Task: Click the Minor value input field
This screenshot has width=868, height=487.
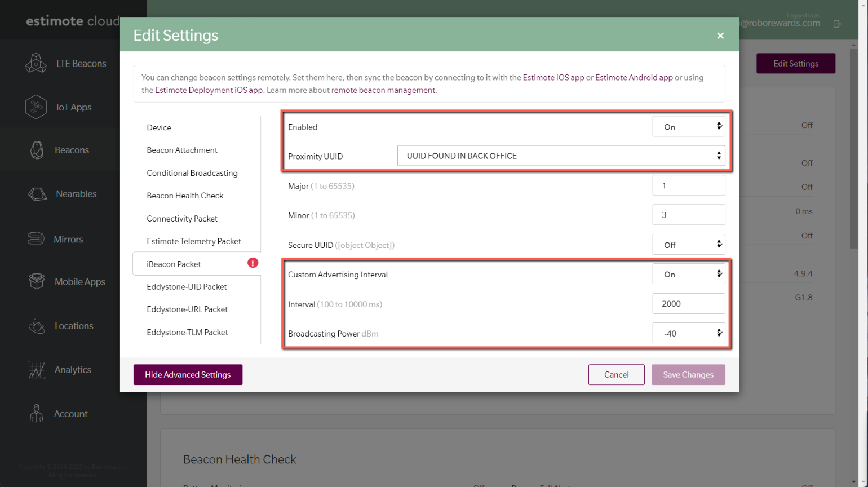Action: pyautogui.click(x=689, y=215)
